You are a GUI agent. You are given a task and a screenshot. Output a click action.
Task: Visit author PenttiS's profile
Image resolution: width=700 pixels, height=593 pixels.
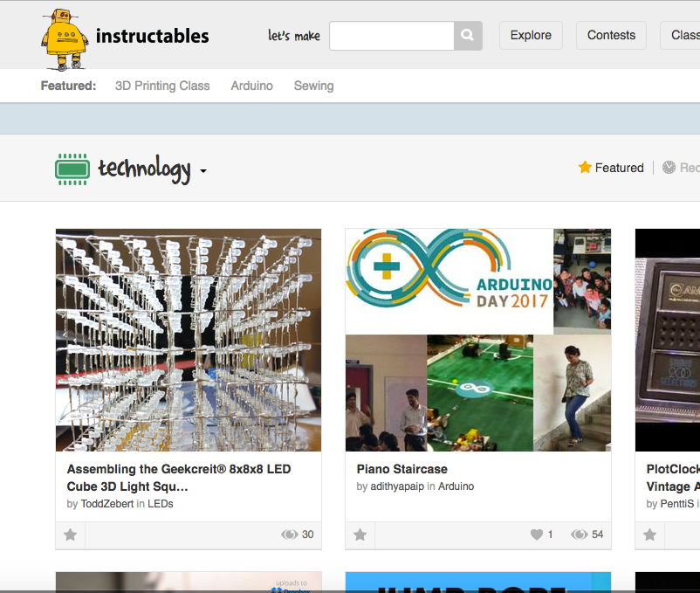676,504
